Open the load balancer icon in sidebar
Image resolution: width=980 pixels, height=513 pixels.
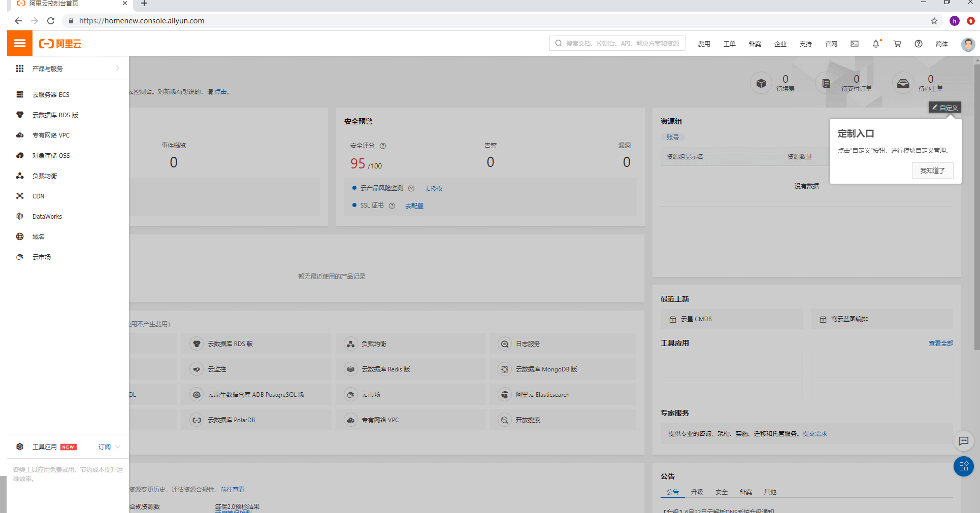tap(20, 176)
